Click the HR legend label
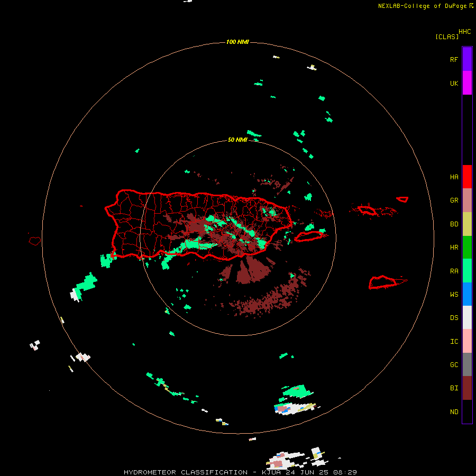 coord(454,248)
